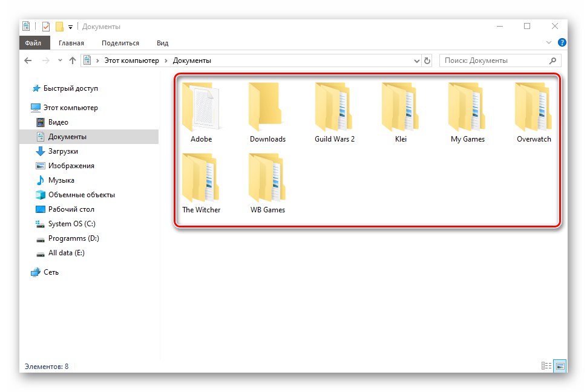Click the properties icon in quick access toolbar
The height and width of the screenshot is (392, 587).
45,26
